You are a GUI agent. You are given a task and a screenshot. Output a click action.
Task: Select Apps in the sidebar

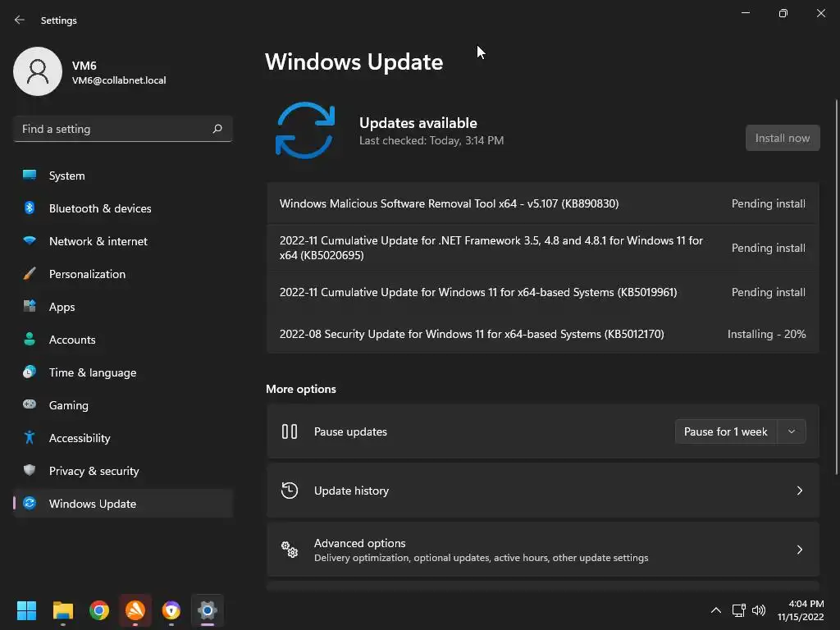[x=62, y=307]
